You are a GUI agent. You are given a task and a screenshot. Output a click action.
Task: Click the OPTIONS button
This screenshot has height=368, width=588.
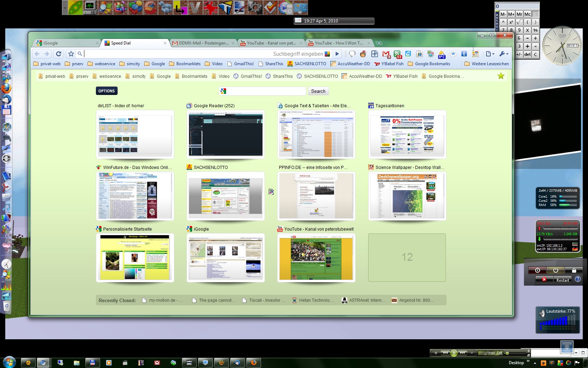(106, 91)
